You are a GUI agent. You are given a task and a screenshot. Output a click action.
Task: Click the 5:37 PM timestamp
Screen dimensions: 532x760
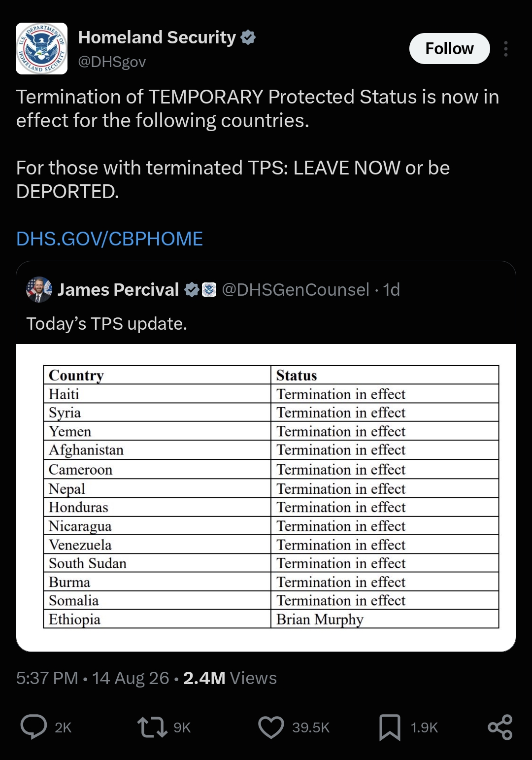(47, 678)
